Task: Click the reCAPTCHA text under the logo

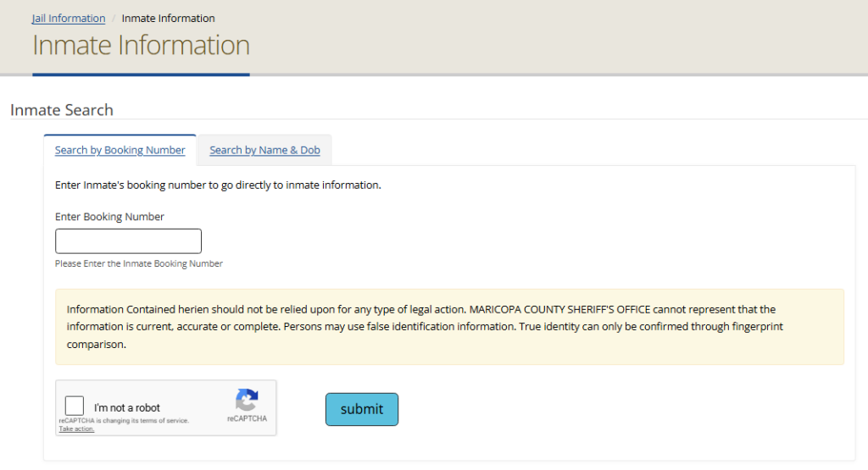Action: pyautogui.click(x=247, y=419)
